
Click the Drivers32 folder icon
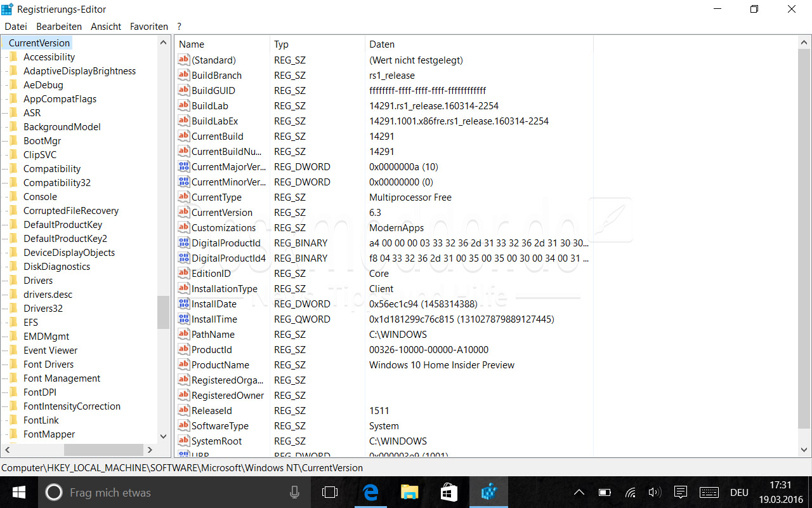click(x=14, y=308)
